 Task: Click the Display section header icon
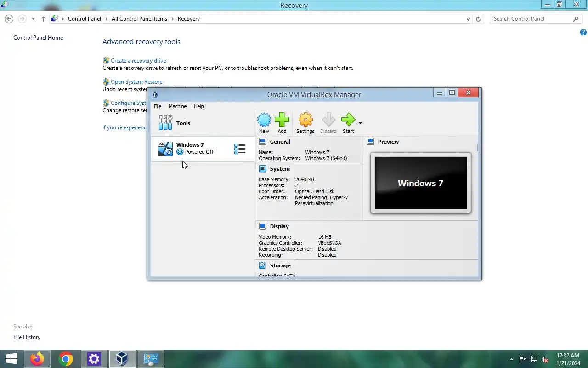(x=263, y=226)
